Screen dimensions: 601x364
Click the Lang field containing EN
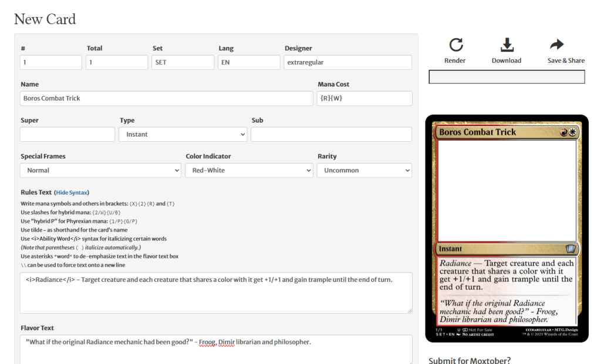(x=249, y=62)
